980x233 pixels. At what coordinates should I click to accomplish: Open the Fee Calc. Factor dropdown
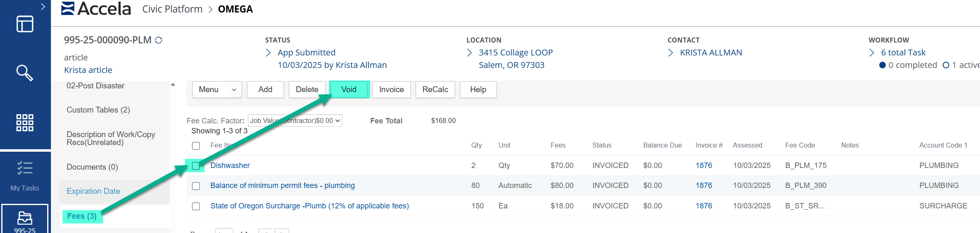(295, 121)
